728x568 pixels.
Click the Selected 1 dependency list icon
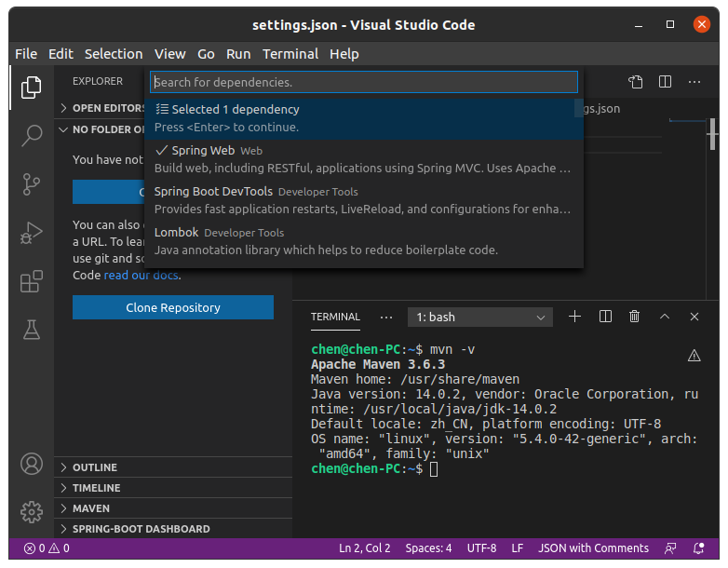[x=162, y=109]
